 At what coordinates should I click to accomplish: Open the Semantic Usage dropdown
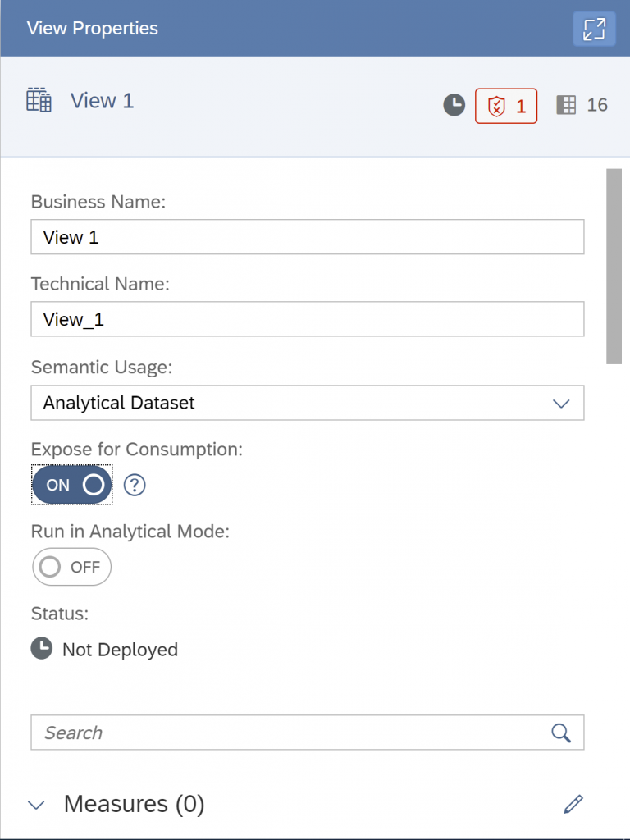[x=308, y=403]
